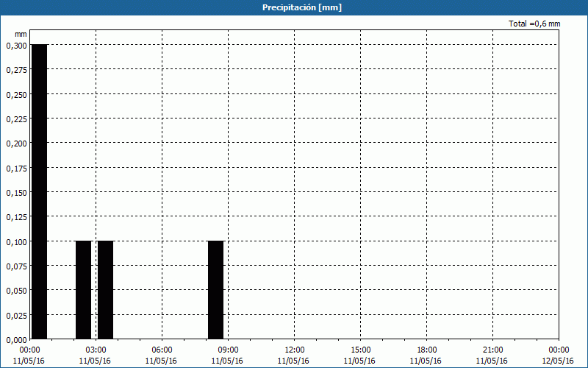Click the 0,250 y-axis label
This screenshot has height=368, width=588.
tap(16, 95)
